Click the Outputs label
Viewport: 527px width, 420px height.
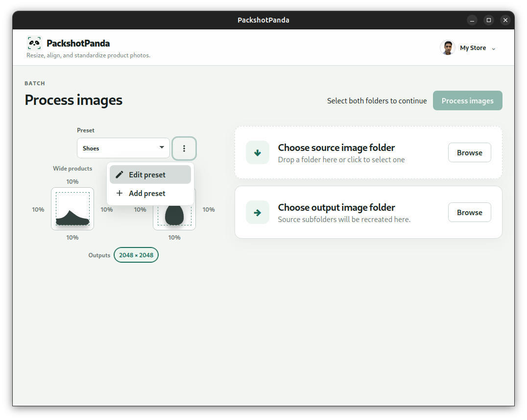[99, 255]
